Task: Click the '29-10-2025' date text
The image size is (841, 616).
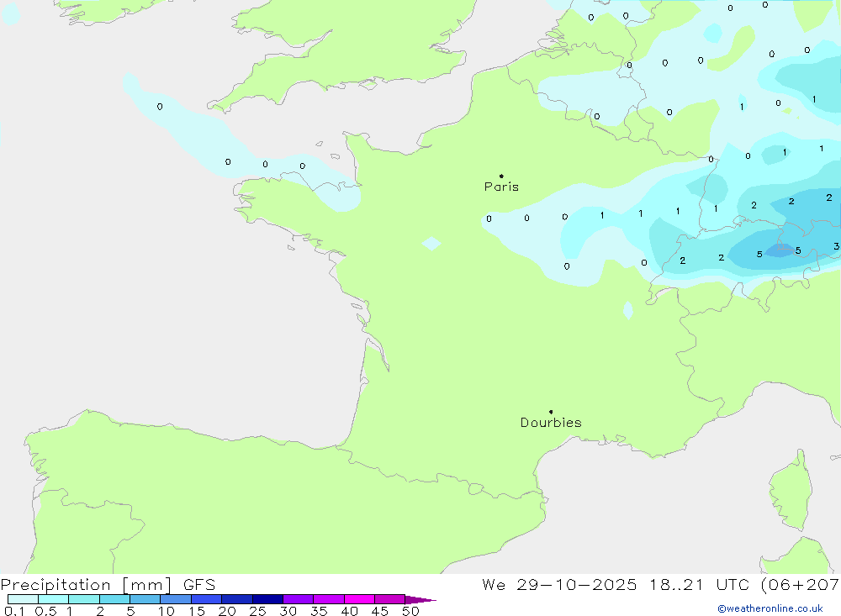Action: click(x=577, y=585)
